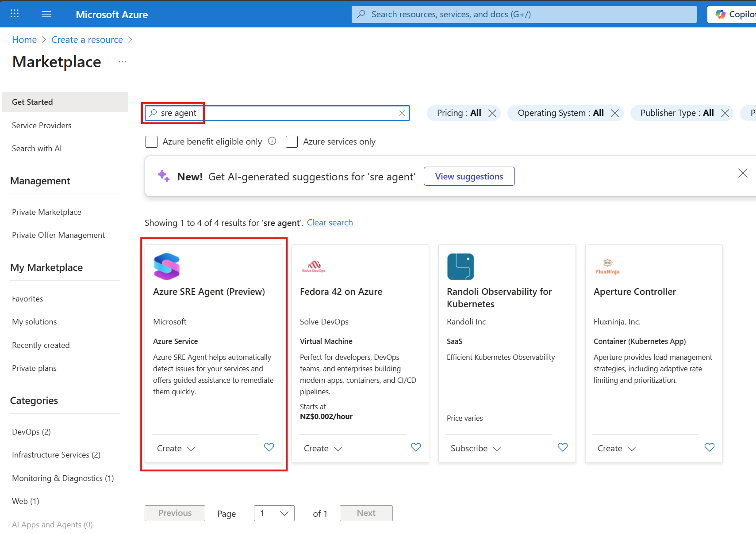The height and width of the screenshot is (534, 756).
Task: Click the Clear search link
Action: (330, 223)
